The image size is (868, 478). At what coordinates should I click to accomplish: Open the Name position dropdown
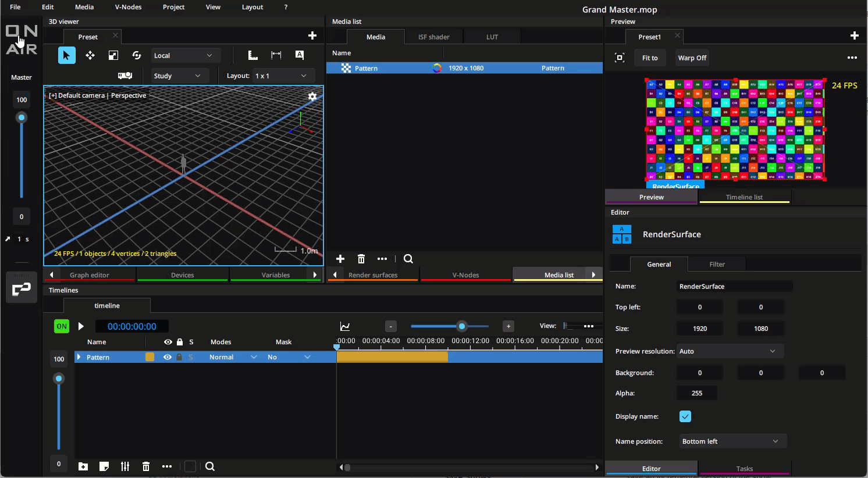pos(732,441)
